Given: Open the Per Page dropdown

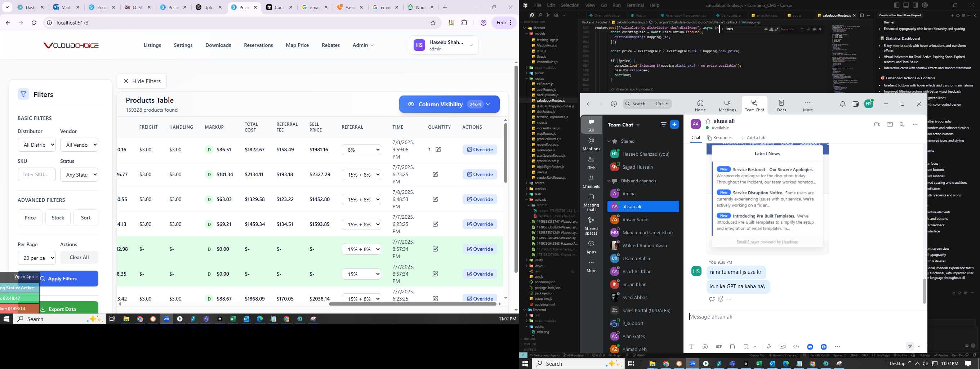Looking at the screenshot, I should 36,258.
